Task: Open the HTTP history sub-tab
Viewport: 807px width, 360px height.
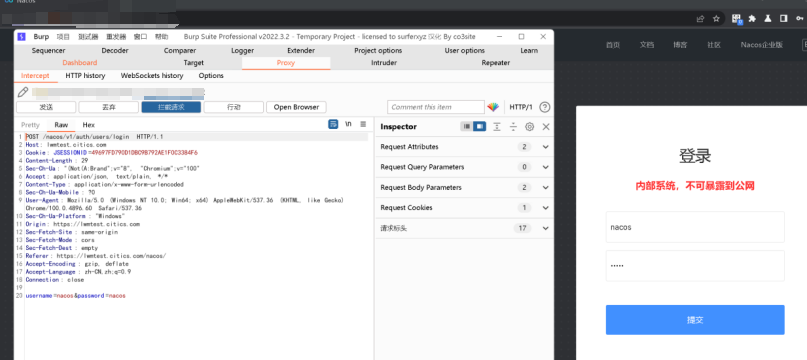Action: (x=85, y=76)
